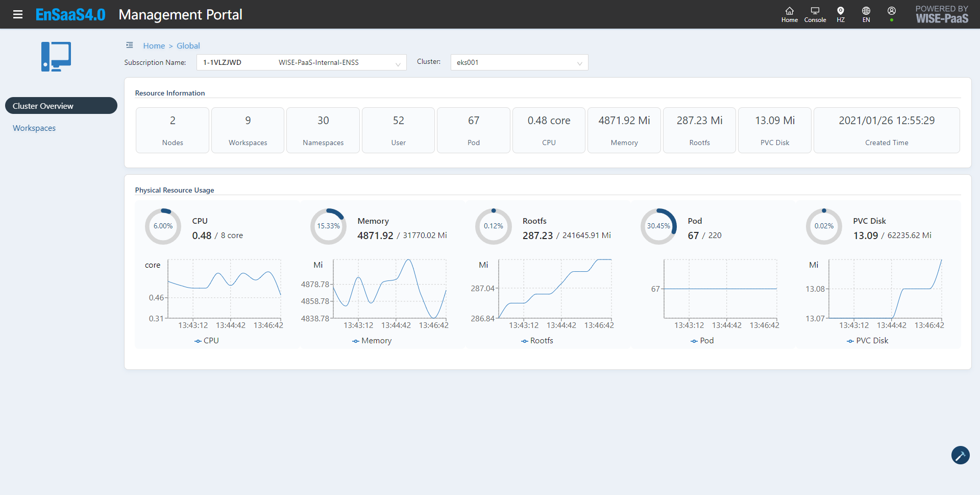The width and height of the screenshot is (980, 495).
Task: Click the 13.09 / 62235.62 Mi value
Action: [x=892, y=235]
